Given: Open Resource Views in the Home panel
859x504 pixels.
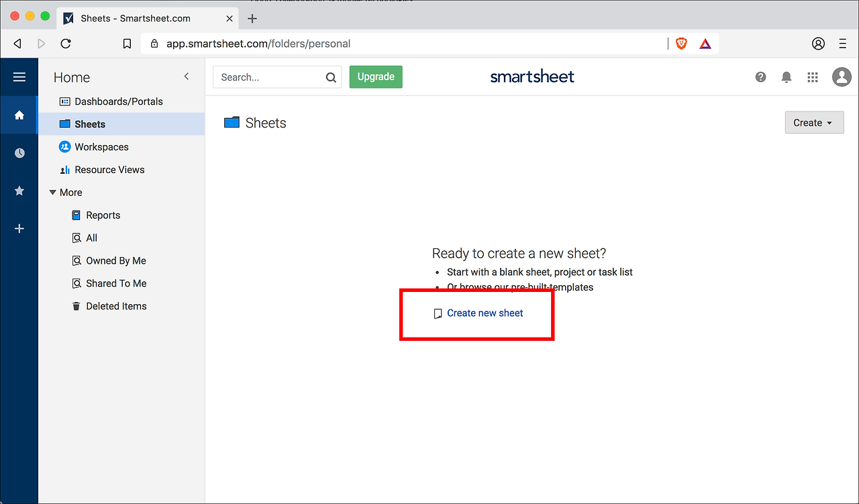Looking at the screenshot, I should point(102,170).
